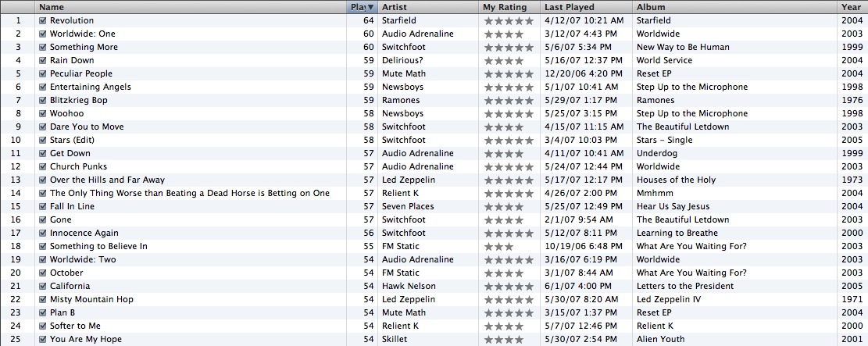Click the artist Hawk Nelson
The width and height of the screenshot is (868, 346).
point(409,286)
